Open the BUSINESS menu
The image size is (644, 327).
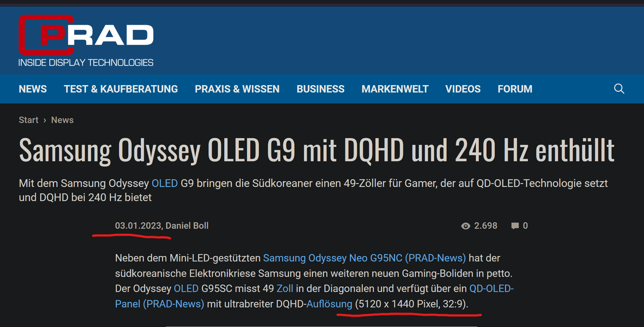pyautogui.click(x=321, y=89)
